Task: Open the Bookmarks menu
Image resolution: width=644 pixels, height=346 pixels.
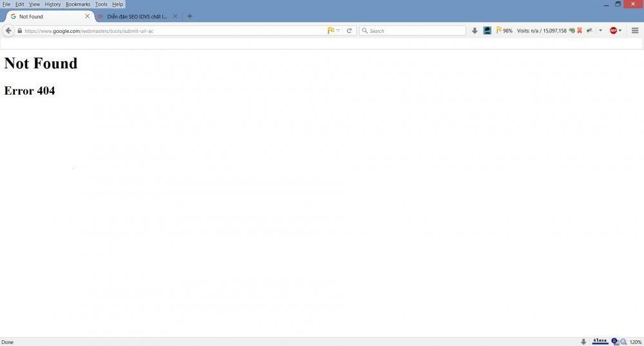Action: [78, 4]
